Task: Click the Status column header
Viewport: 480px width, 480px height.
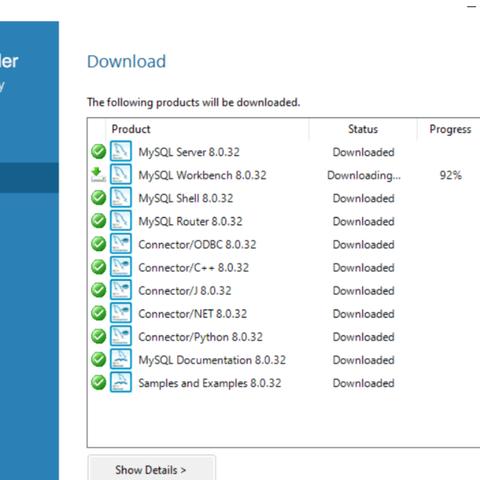Action: pyautogui.click(x=363, y=129)
